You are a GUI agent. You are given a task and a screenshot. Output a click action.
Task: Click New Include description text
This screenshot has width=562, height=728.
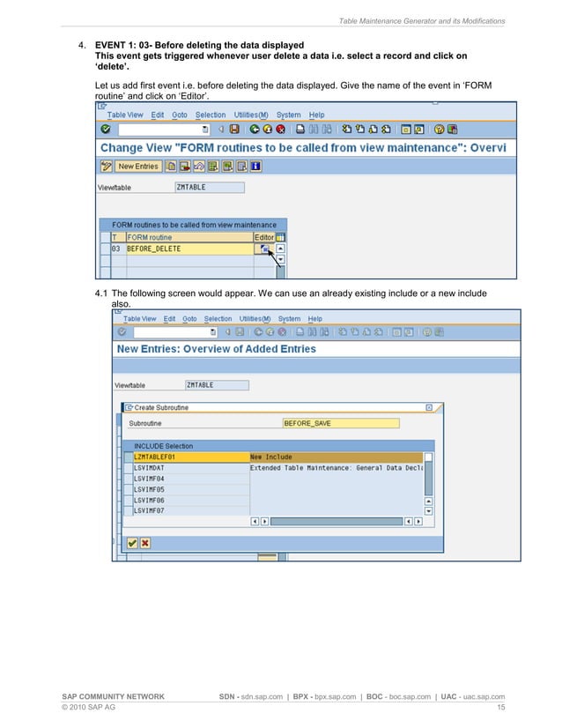(271, 457)
